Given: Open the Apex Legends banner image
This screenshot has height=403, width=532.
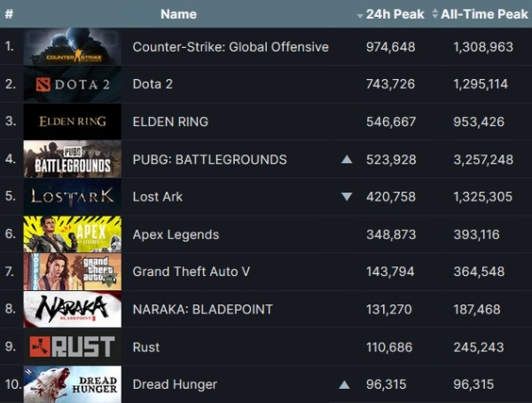Looking at the screenshot, I should point(73,234).
